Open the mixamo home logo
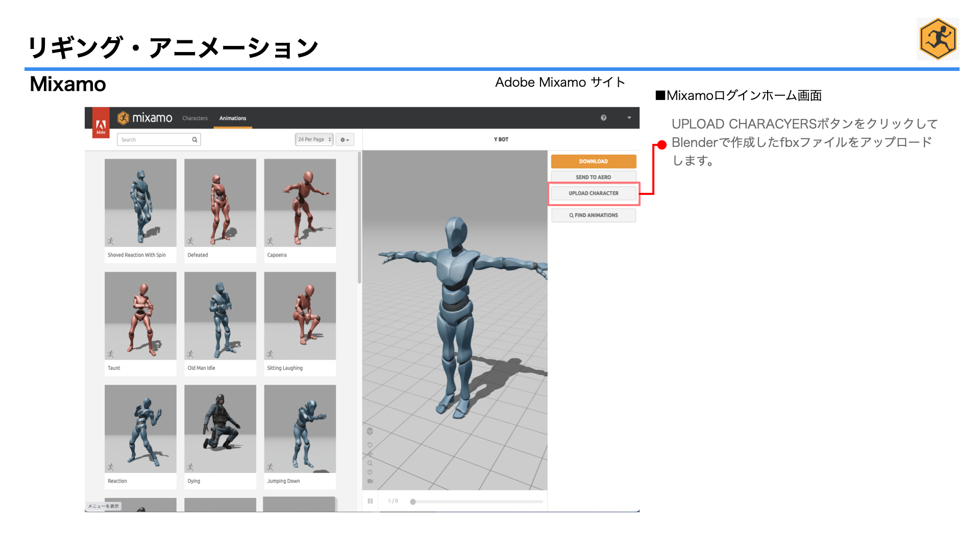Image resolution: width=980 pixels, height=551 pixels. (145, 118)
